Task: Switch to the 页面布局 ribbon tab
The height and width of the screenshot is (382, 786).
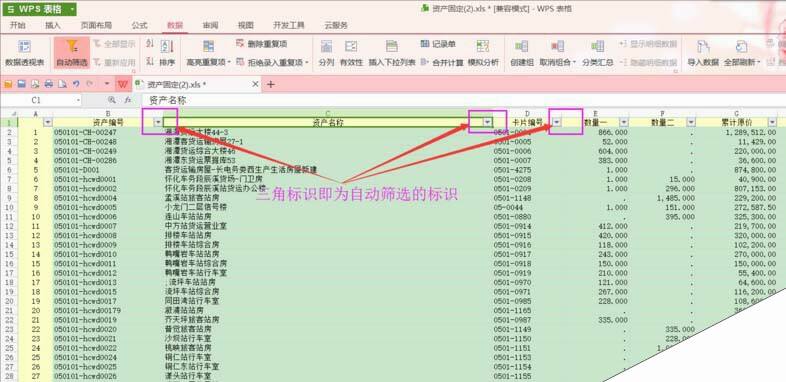Action: coord(96,25)
